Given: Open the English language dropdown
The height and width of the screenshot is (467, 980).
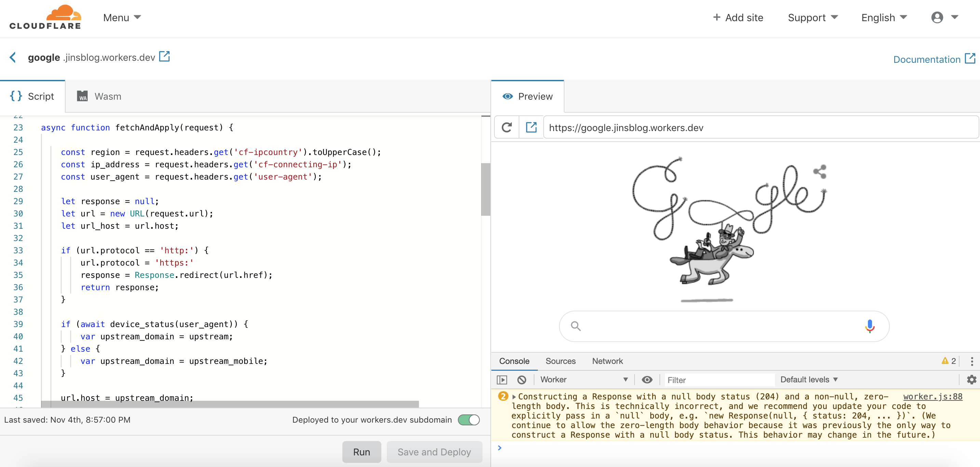Looking at the screenshot, I should 884,17.
